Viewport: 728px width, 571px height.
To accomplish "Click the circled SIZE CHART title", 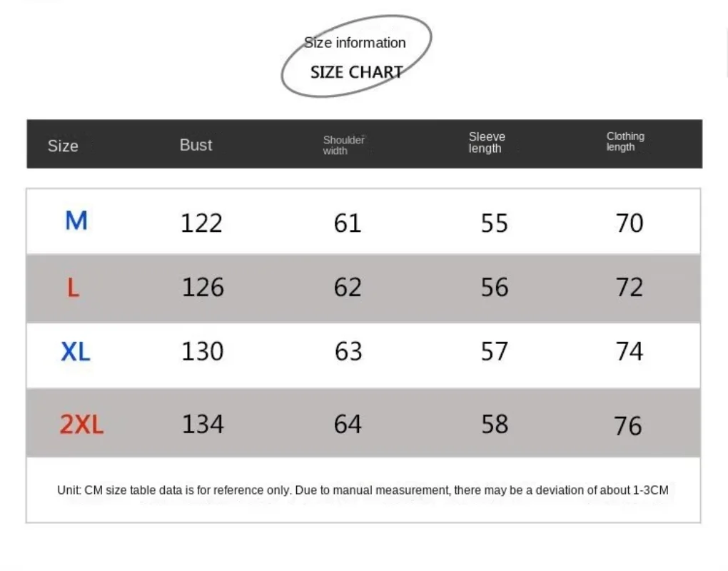I will click(356, 72).
